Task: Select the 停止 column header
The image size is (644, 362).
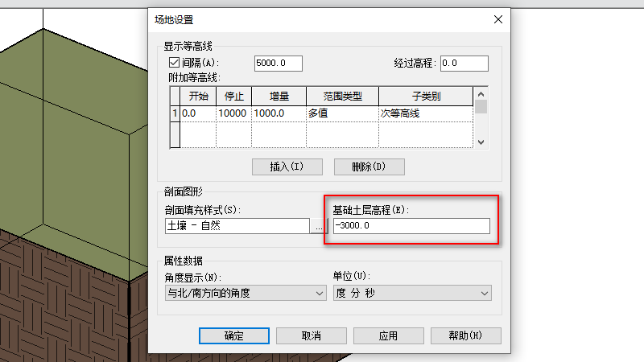Action: 233,97
